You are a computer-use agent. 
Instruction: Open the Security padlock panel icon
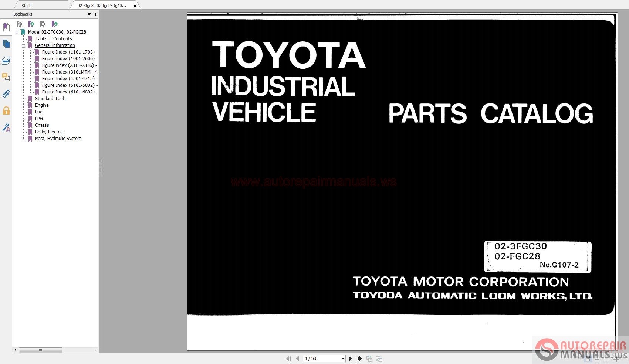click(x=6, y=110)
